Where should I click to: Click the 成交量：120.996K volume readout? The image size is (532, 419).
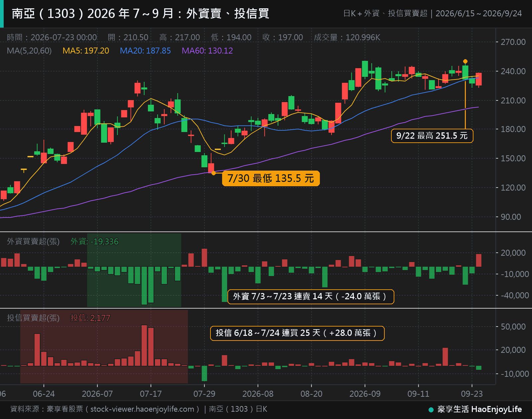pyautogui.click(x=347, y=37)
